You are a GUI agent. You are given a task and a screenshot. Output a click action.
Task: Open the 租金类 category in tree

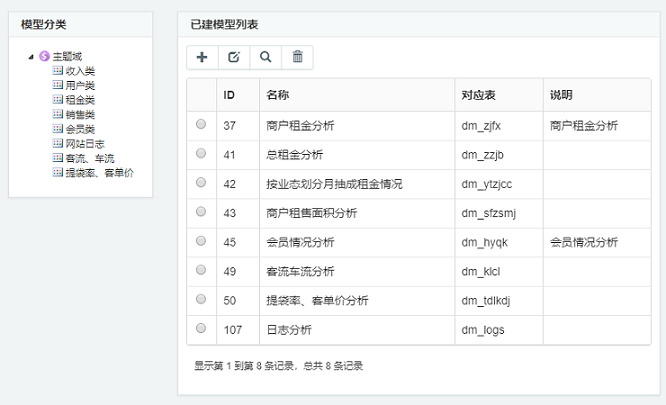click(x=80, y=100)
